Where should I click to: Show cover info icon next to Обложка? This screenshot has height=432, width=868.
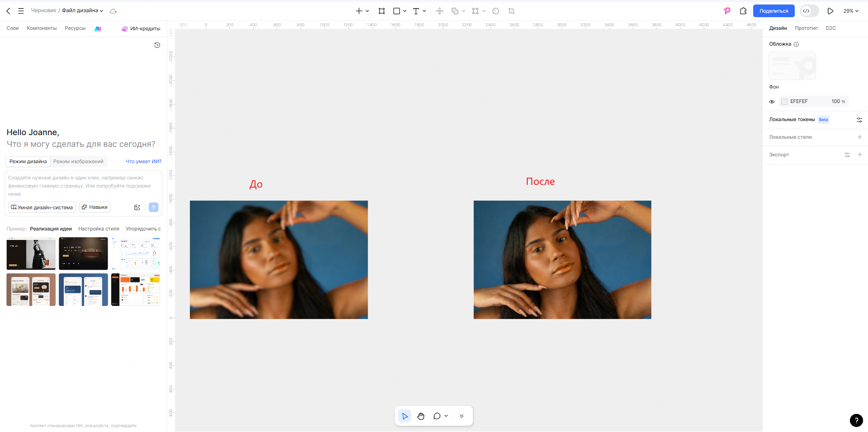[x=796, y=44]
